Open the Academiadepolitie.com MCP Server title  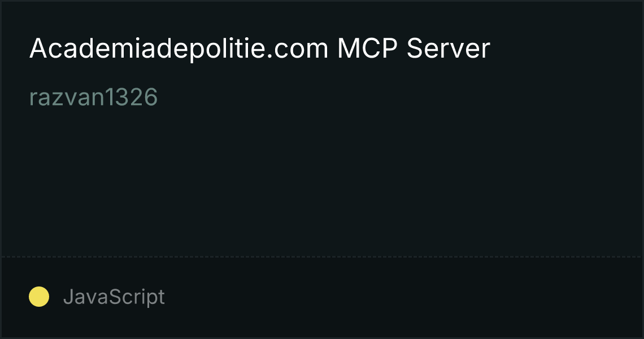click(259, 49)
